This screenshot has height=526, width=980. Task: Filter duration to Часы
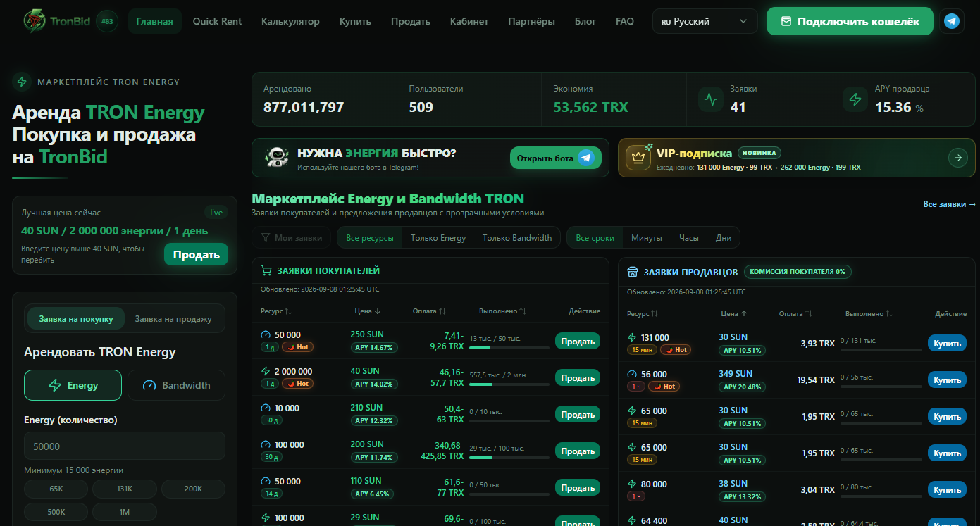tap(689, 237)
